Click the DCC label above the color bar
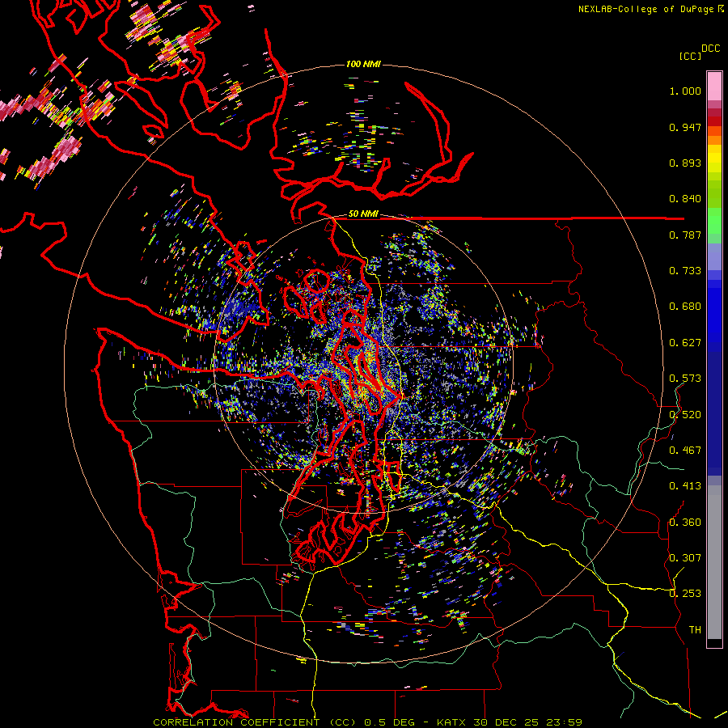 pyautogui.click(x=710, y=49)
